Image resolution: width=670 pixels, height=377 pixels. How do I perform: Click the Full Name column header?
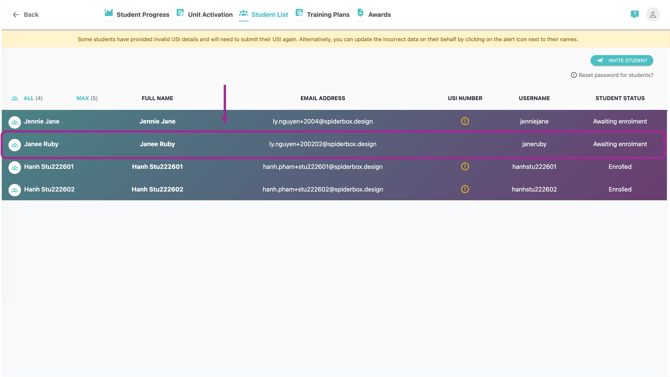click(x=157, y=98)
